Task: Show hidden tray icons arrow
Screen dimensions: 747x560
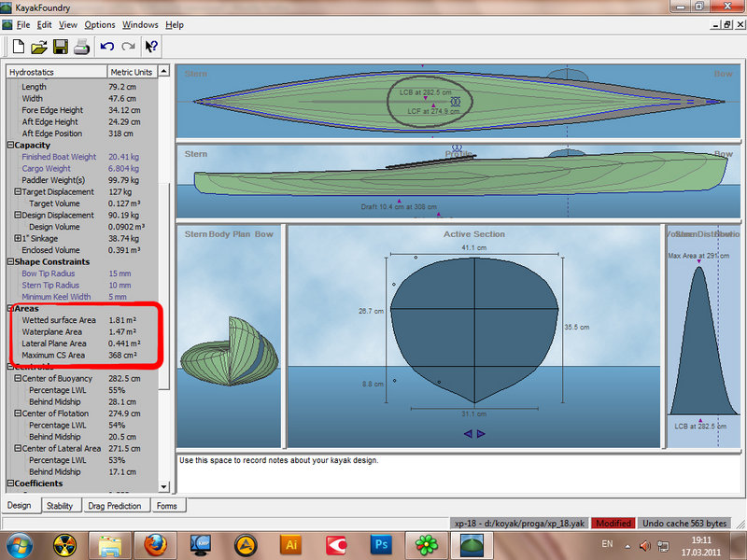Action: [x=627, y=546]
